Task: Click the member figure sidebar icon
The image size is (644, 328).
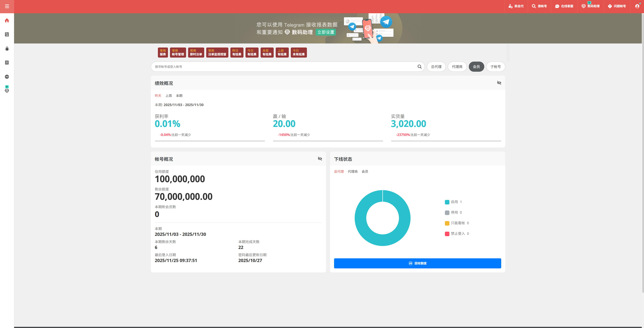Action: click(x=7, y=49)
